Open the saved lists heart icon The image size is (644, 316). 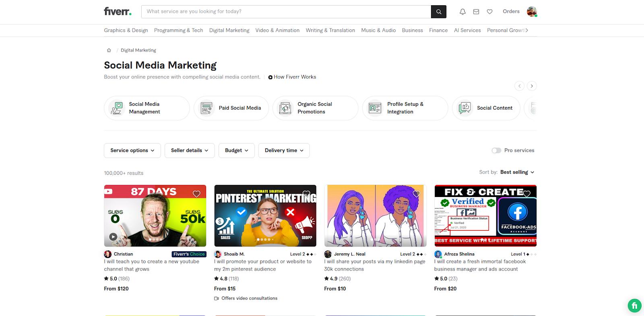489,12
